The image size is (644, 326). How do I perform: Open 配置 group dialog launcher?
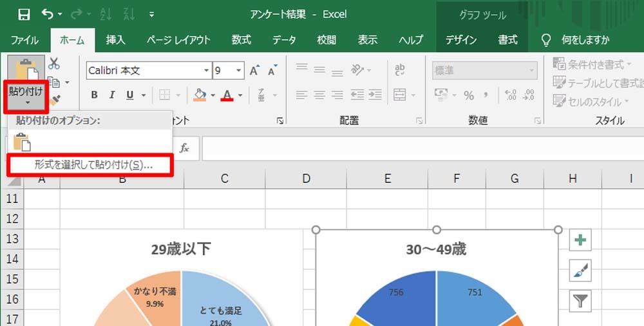pos(419,120)
